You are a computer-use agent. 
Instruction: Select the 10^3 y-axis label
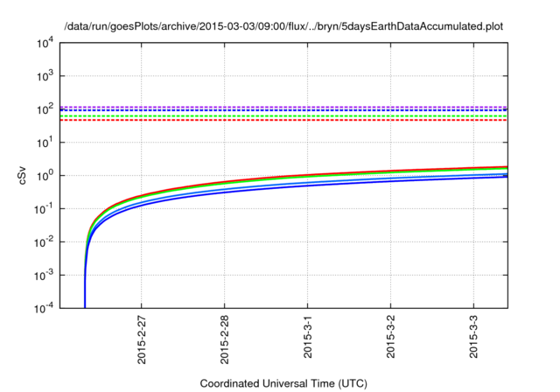coord(45,76)
